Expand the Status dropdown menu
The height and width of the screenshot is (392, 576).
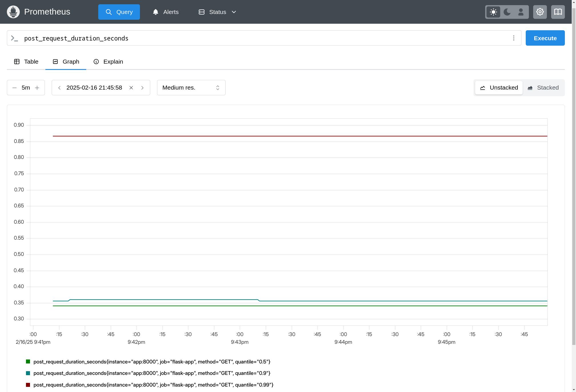tap(218, 12)
